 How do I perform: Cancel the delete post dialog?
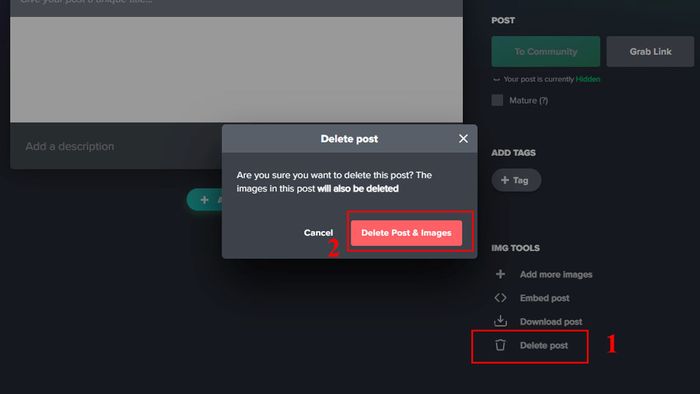click(x=318, y=232)
